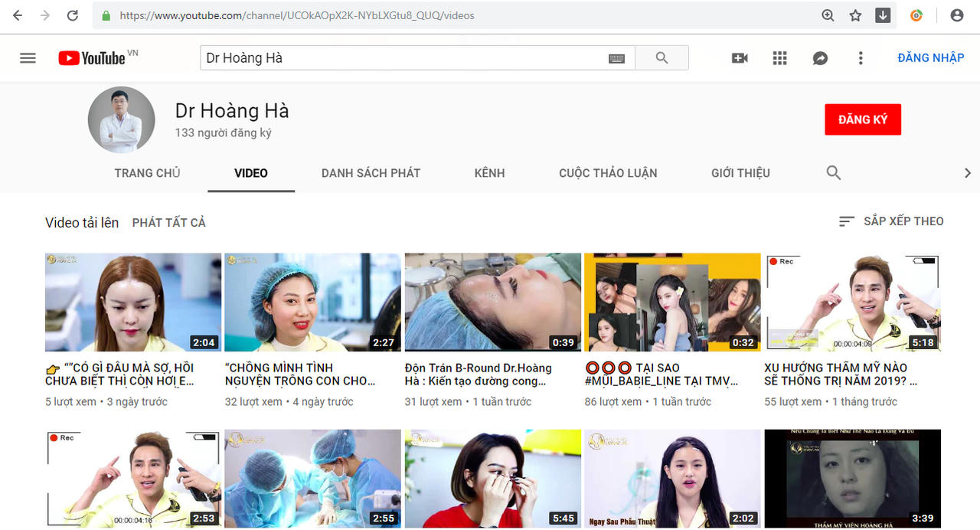Click the ĐĂNG NHẬP sign-in link
This screenshot has height=530, width=980.
tap(930, 57)
